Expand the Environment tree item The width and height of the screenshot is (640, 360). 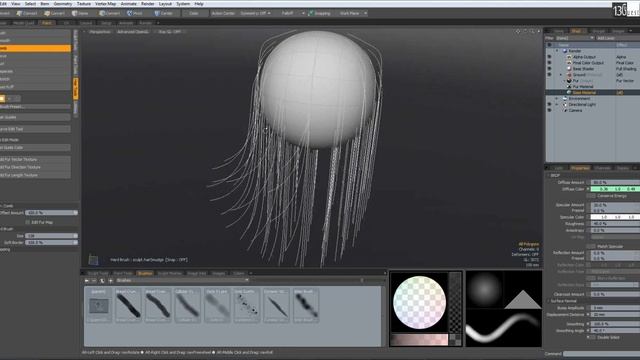557,98
